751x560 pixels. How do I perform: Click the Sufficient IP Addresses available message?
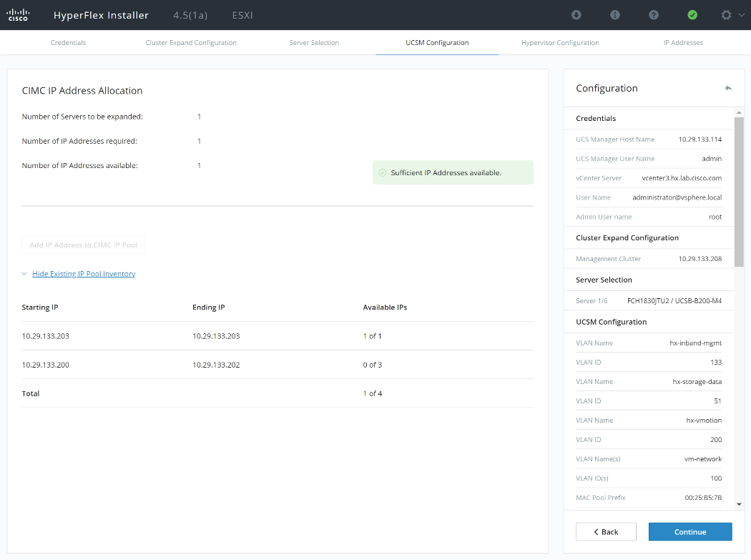(x=453, y=172)
